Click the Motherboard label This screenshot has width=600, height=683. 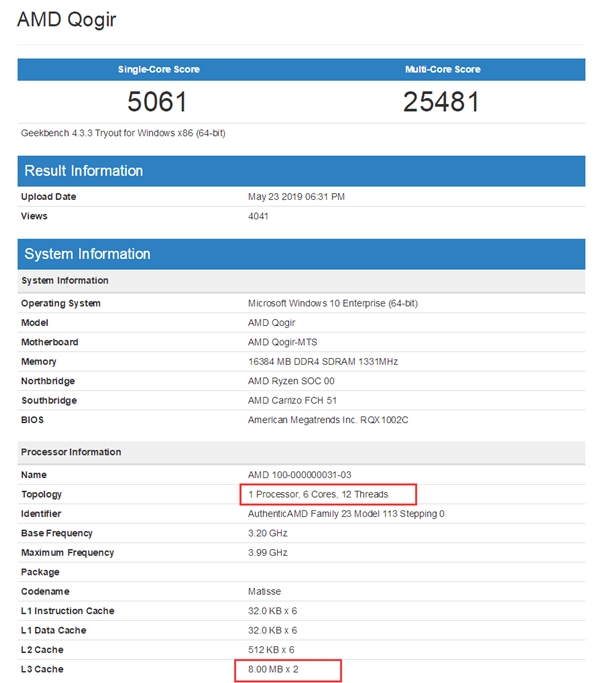click(x=50, y=342)
